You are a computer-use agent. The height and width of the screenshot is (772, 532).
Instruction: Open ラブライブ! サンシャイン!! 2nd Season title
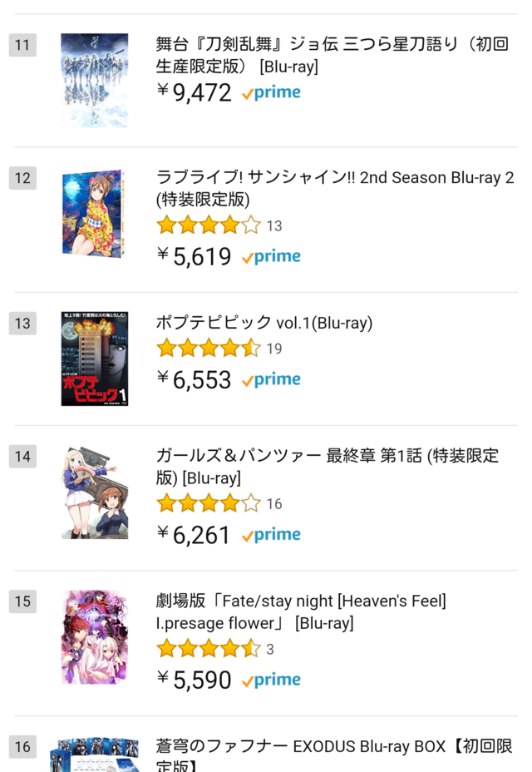pyautogui.click(x=335, y=188)
